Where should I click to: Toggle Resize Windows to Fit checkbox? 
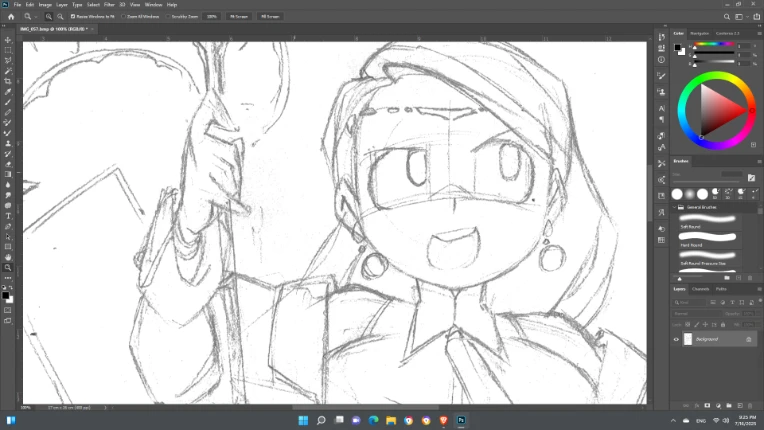pyautogui.click(x=73, y=17)
